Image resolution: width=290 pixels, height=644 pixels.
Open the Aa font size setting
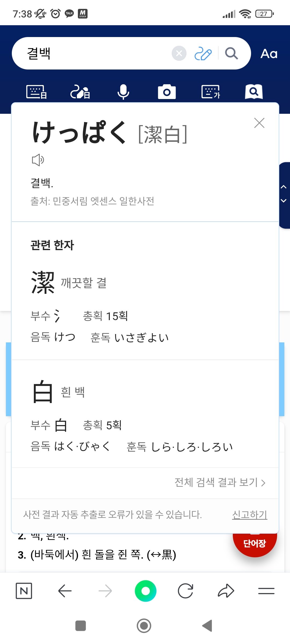click(269, 54)
